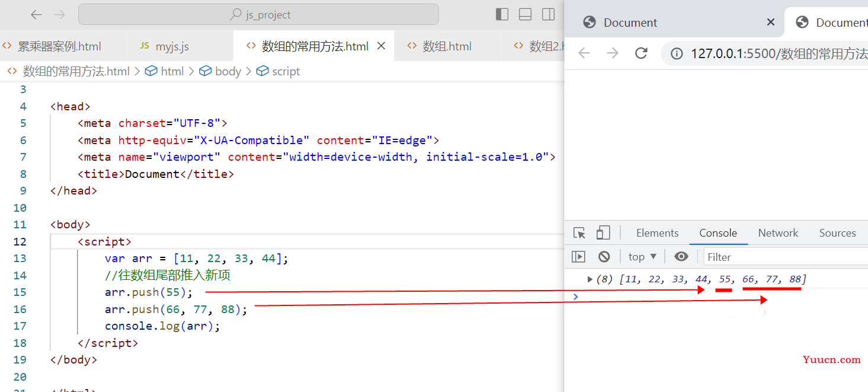This screenshot has height=392, width=868.
Task: Click the var arr declaration line
Action: [x=196, y=259]
